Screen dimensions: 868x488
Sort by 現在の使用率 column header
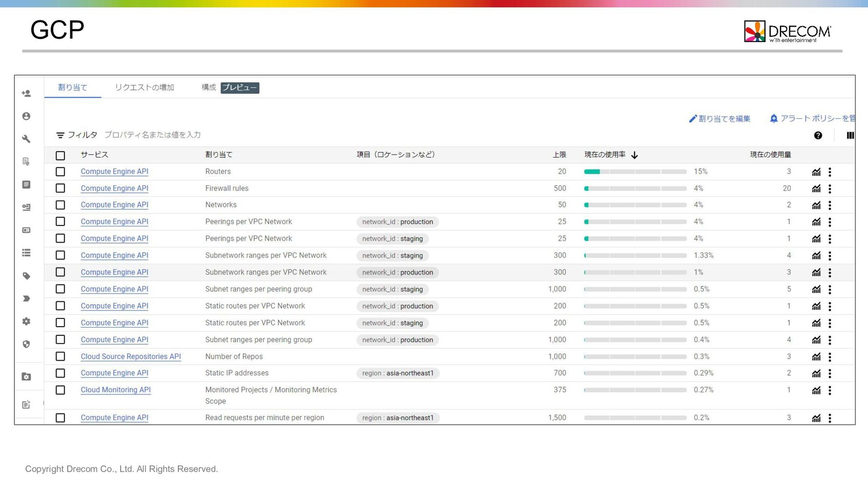[611, 155]
